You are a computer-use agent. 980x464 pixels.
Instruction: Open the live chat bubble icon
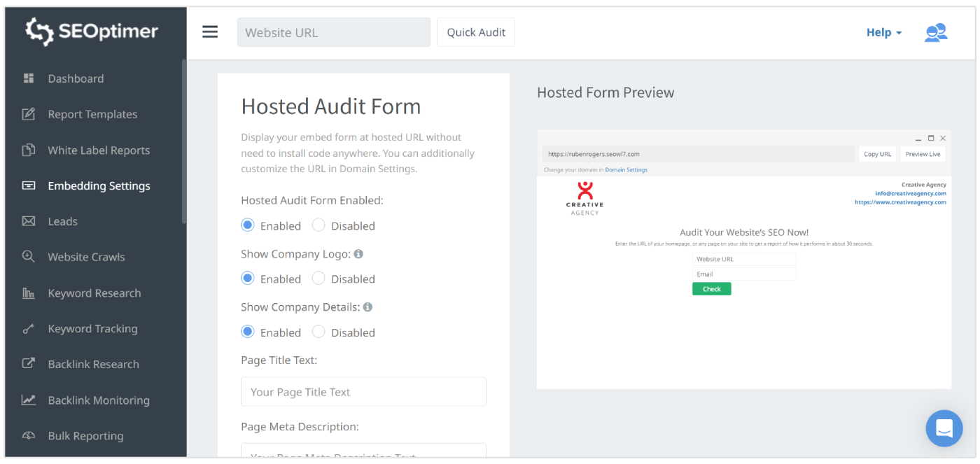tap(944, 428)
